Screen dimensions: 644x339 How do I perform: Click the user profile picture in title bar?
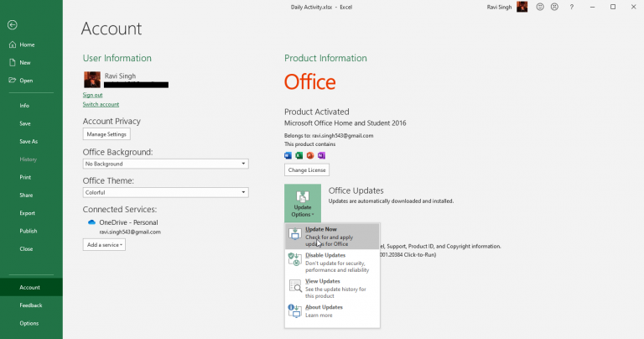click(522, 7)
